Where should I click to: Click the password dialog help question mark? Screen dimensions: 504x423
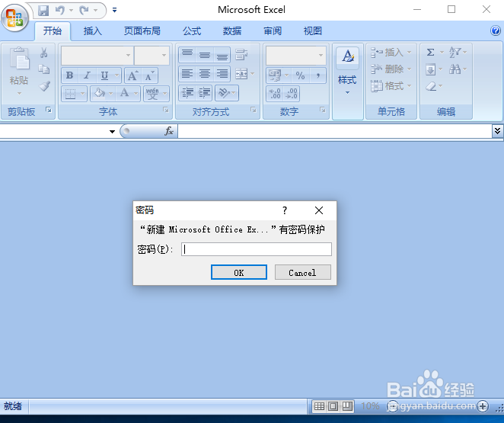tap(285, 210)
